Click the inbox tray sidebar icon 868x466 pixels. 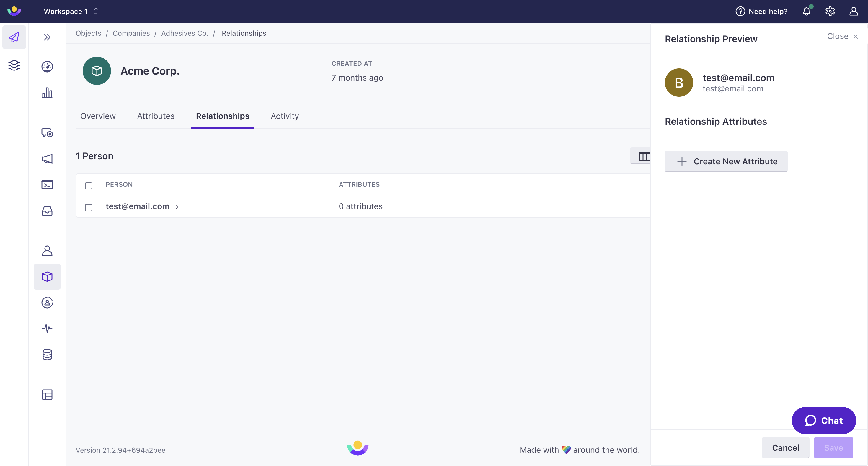(x=47, y=211)
